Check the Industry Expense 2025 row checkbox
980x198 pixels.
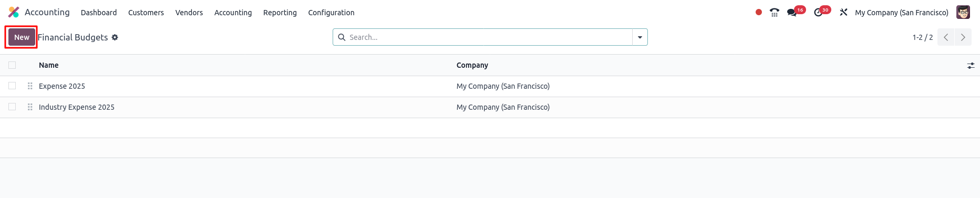(x=12, y=107)
